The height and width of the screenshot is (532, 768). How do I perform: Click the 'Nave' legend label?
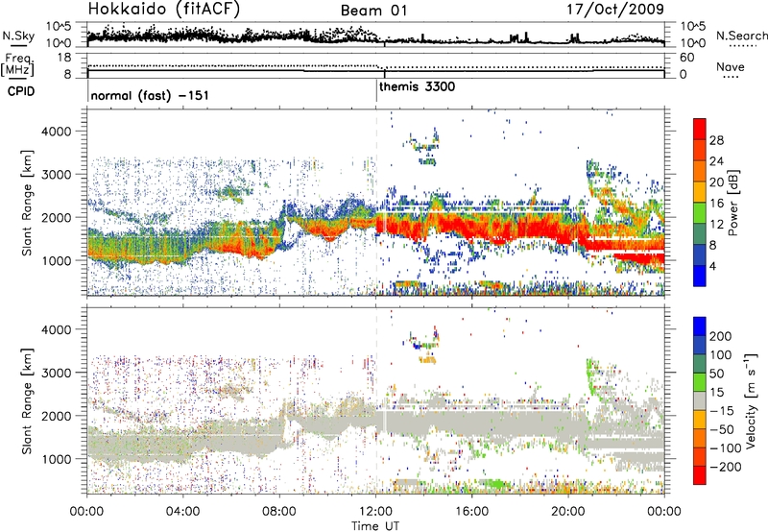pyautogui.click(x=730, y=66)
